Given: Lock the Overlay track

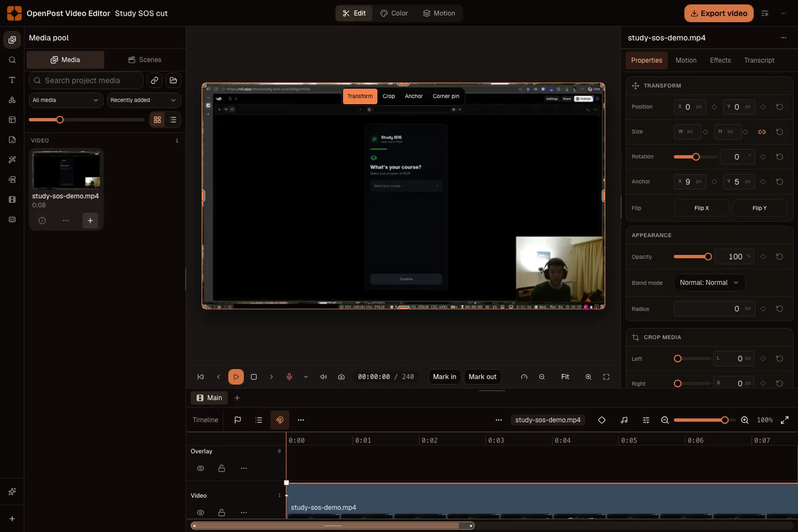Looking at the screenshot, I should [222, 468].
